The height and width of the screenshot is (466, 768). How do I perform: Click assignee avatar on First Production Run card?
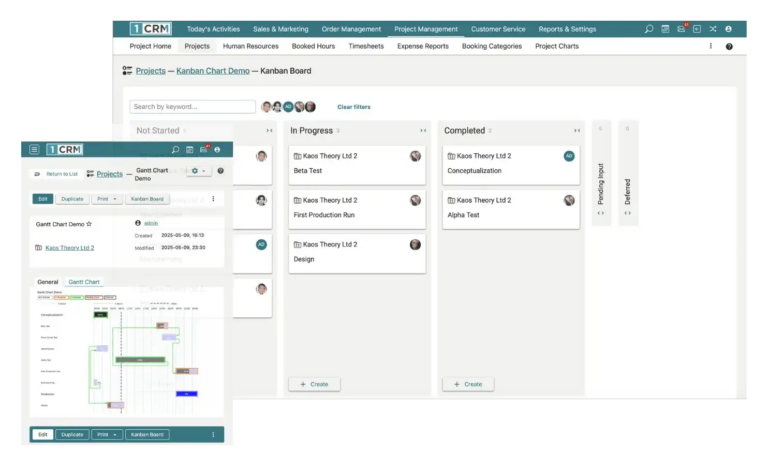(415, 200)
